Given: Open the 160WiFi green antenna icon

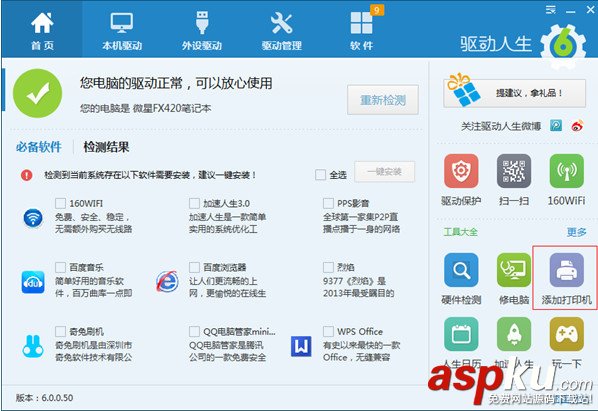Looking at the screenshot, I should point(567,171).
